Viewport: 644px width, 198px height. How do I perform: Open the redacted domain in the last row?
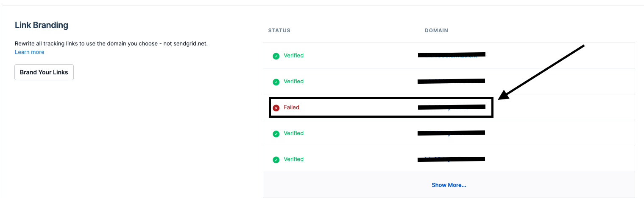pos(452,159)
